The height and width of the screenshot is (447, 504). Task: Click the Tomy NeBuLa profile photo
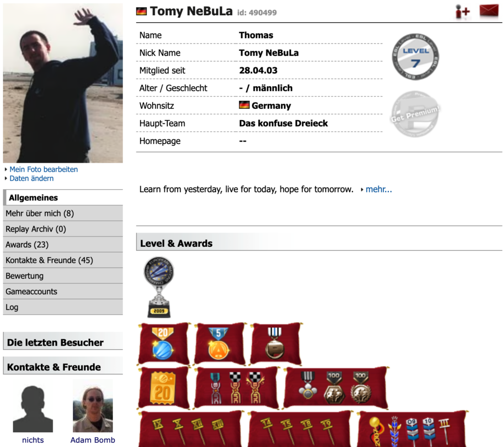pyautogui.click(x=63, y=83)
